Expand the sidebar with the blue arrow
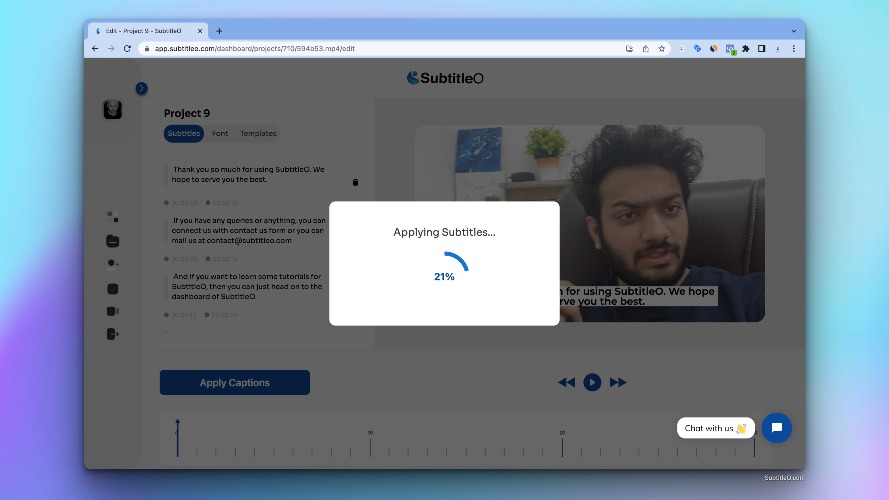Screen dimensions: 889x500 tap(141, 88)
